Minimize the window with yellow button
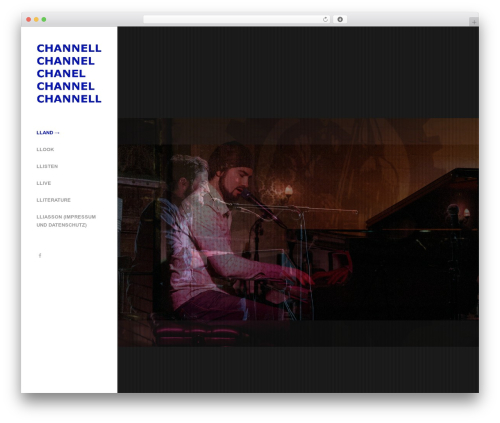The width and height of the screenshot is (500, 423). (x=36, y=19)
